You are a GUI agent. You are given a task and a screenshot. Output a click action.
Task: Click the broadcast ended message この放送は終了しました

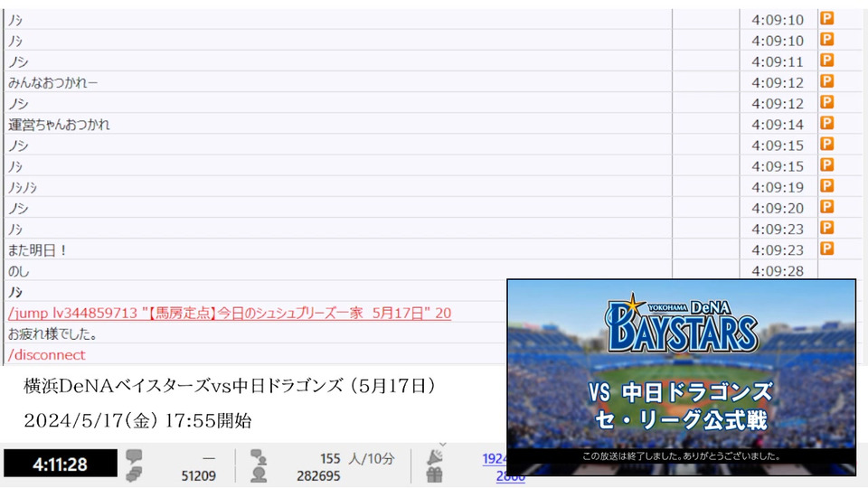pyautogui.click(x=682, y=456)
